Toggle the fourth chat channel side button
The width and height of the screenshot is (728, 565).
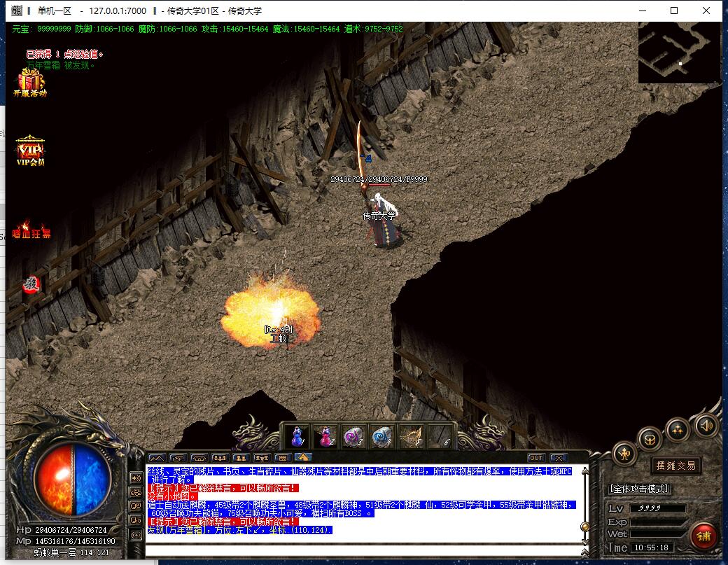[136, 520]
